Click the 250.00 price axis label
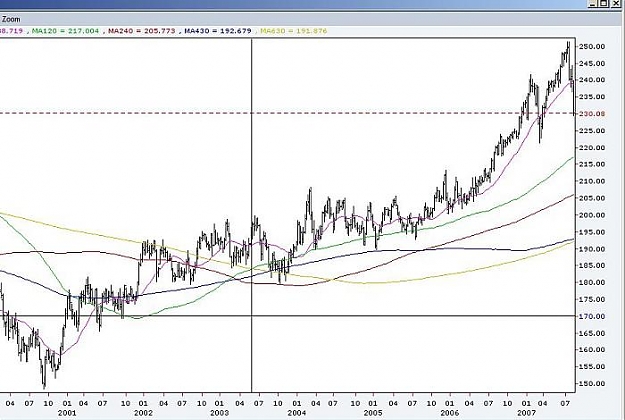This screenshot has height=420, width=625. 592,46
